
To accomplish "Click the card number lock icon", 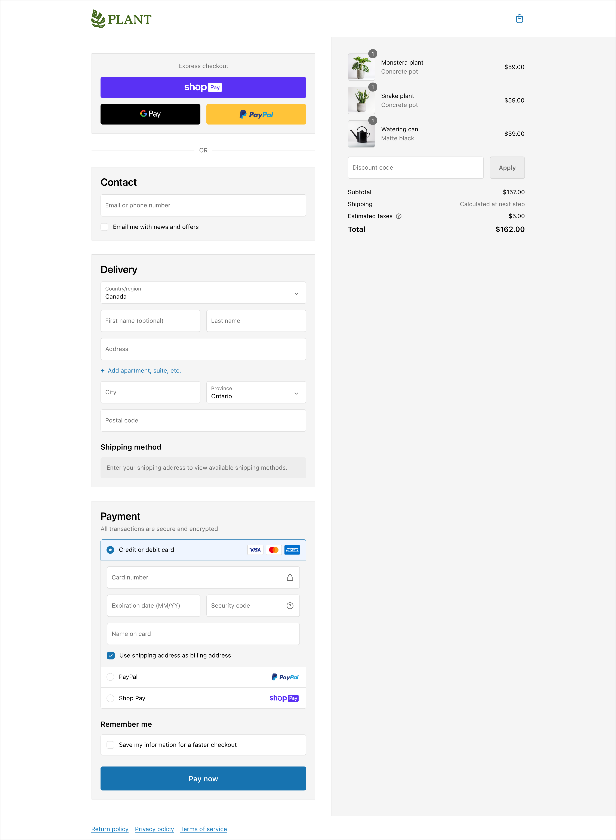I will point(290,577).
